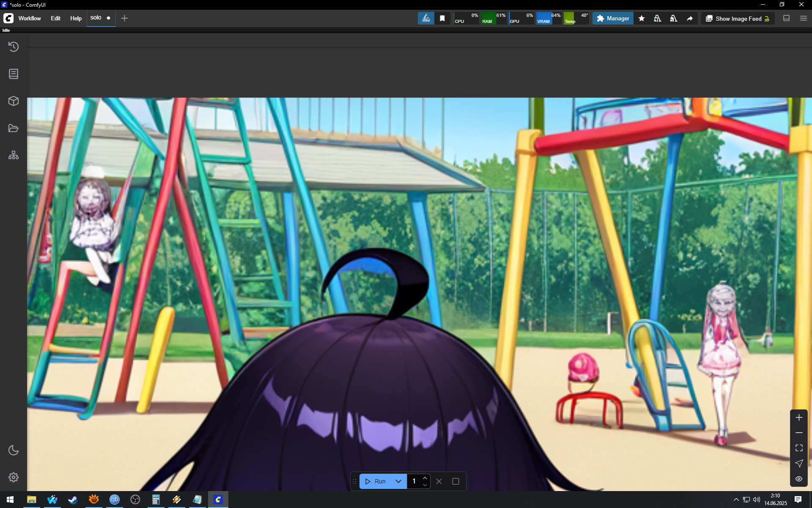Open the Help menu

(76, 18)
